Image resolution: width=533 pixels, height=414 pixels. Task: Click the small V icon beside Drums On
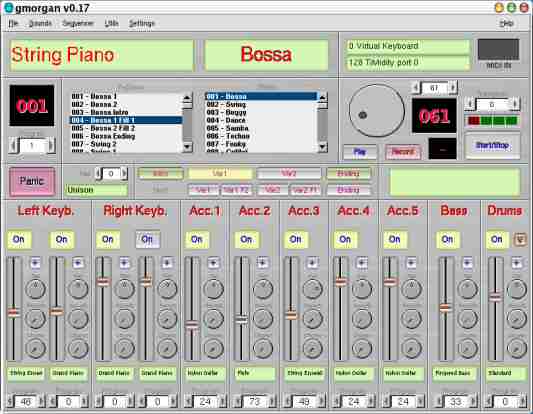point(520,240)
